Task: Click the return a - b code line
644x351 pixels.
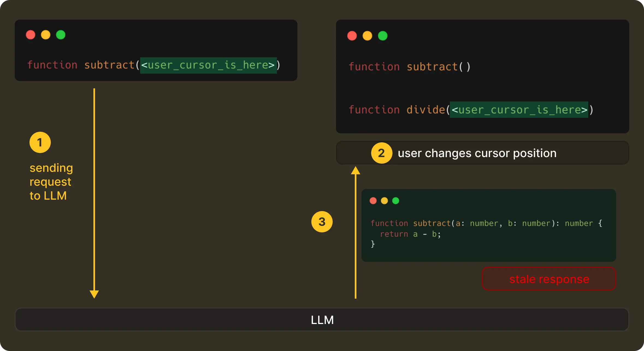Action: (x=410, y=234)
